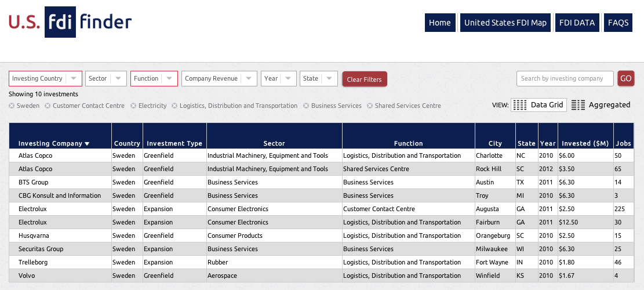Viewport: 644px width, 290px height.
Task: Remove the Shared Services Centre filter icon
Action: tap(370, 106)
